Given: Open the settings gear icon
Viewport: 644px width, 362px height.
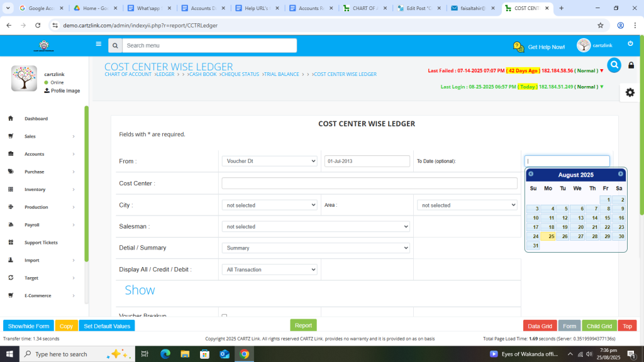Looking at the screenshot, I should pos(630,92).
